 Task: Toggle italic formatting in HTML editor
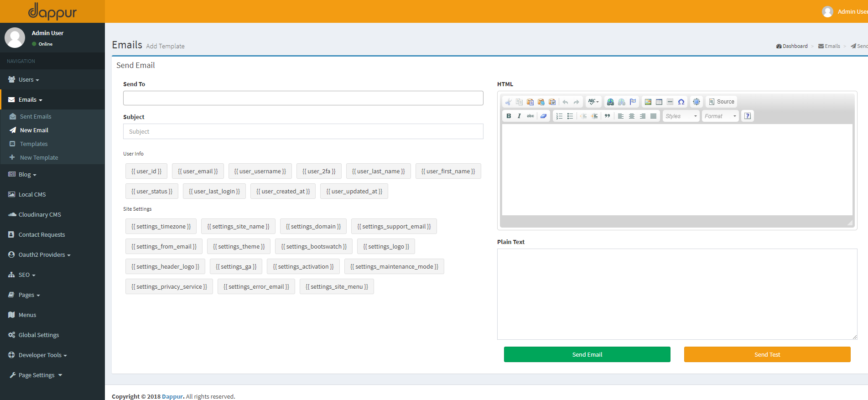tap(519, 116)
